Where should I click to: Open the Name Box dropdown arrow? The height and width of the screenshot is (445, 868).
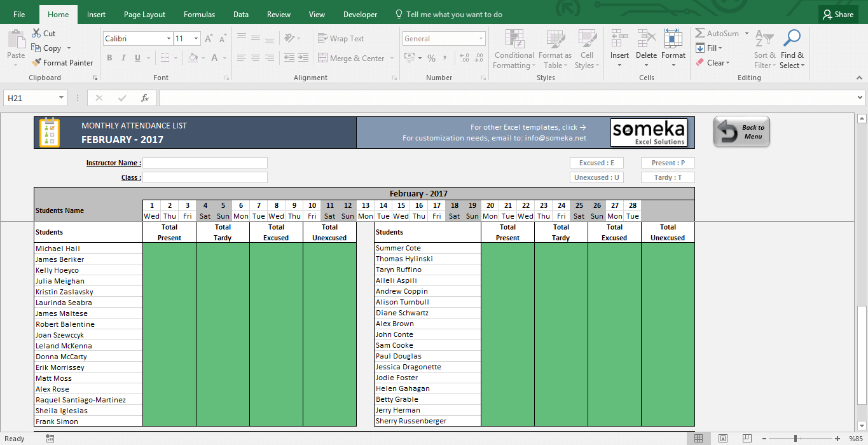[x=62, y=98]
